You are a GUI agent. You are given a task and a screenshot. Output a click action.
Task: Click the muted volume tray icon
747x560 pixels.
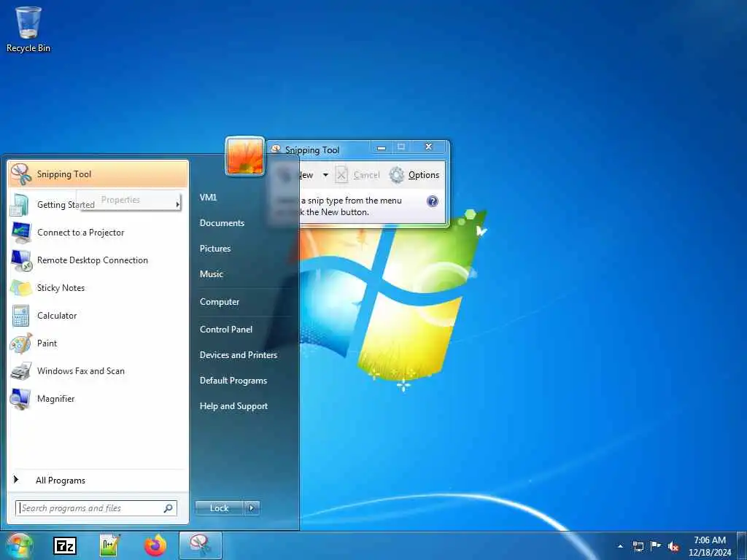tap(673, 546)
